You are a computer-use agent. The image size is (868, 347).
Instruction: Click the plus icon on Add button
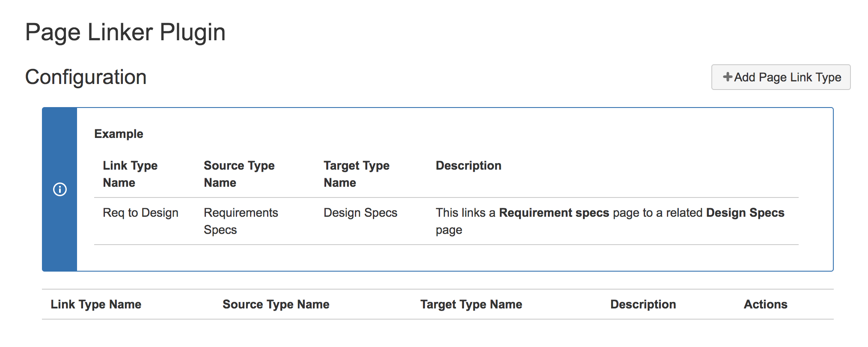(x=727, y=77)
